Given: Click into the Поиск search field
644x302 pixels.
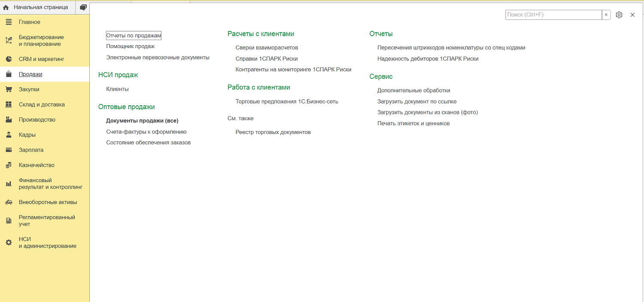Looking at the screenshot, I should [553, 15].
